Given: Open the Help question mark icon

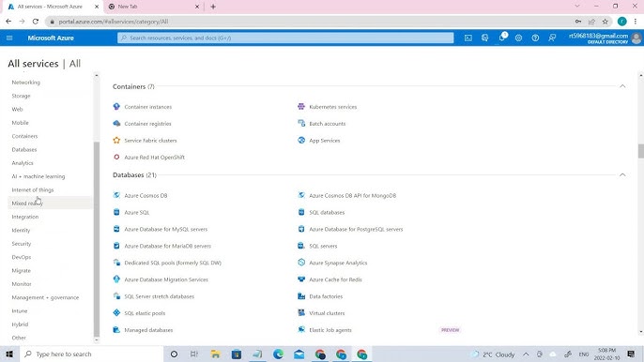Looking at the screenshot, I should click(535, 38).
